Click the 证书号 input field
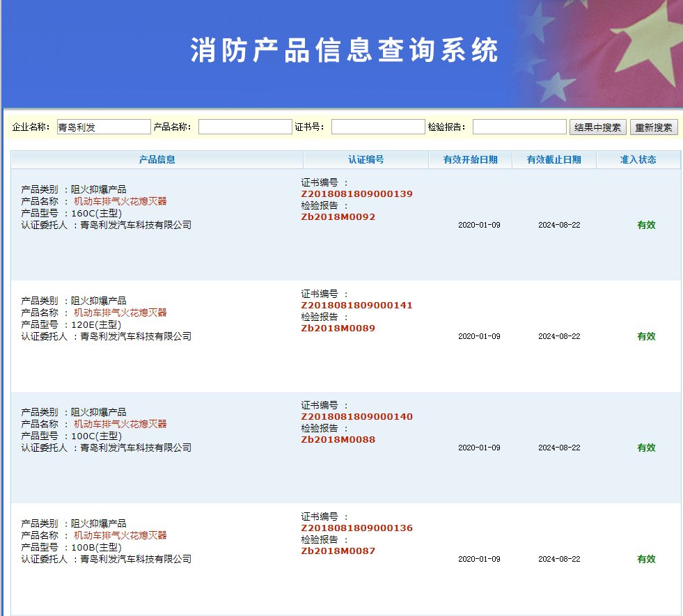Image resolution: width=683 pixels, height=616 pixels. pos(377,127)
